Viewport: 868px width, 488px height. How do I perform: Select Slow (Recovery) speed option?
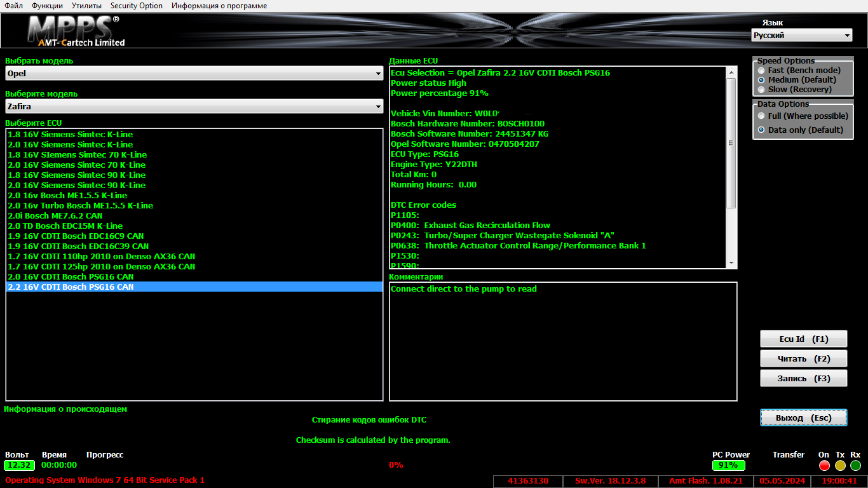tap(762, 90)
